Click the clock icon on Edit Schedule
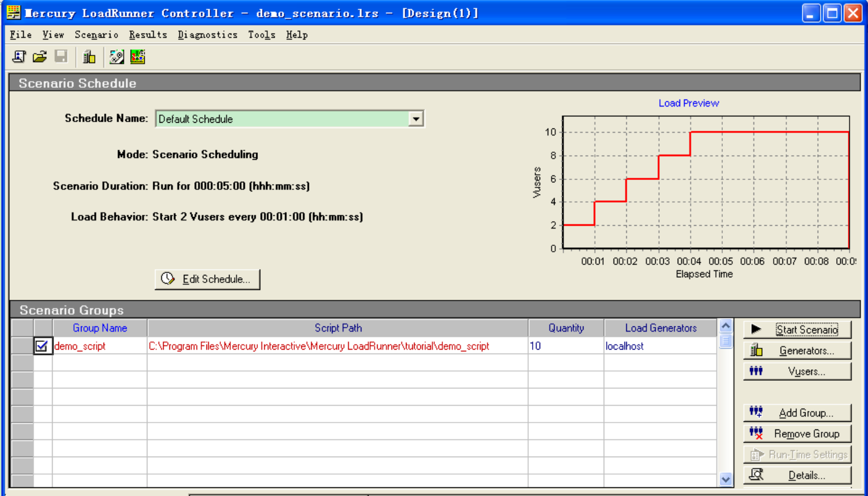Screen dimensions: 868x496 (x=168, y=279)
